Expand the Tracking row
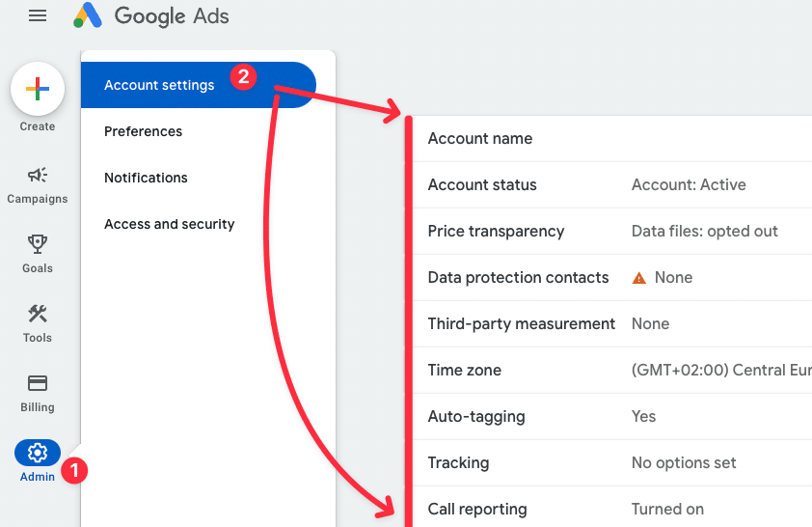 612,462
